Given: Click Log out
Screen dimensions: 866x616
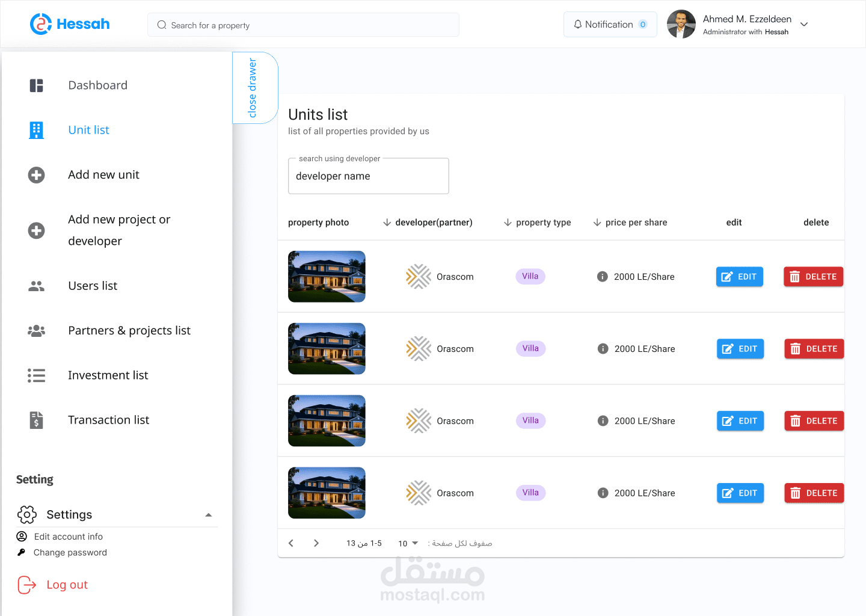Looking at the screenshot, I should click(67, 585).
